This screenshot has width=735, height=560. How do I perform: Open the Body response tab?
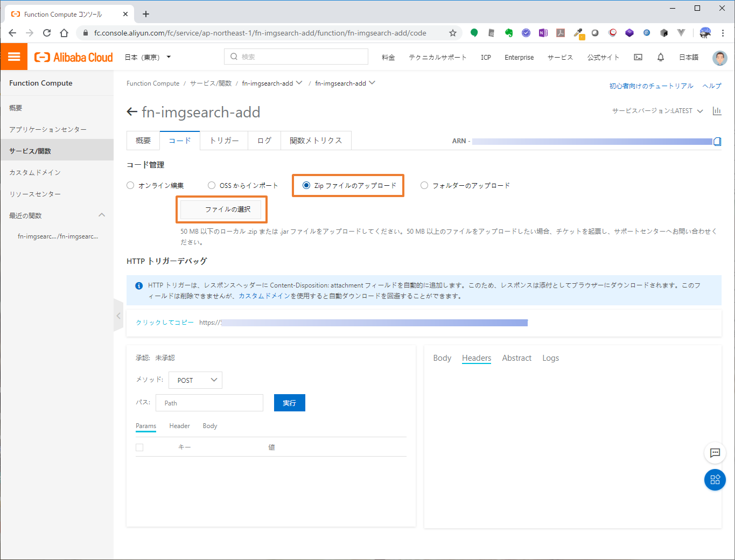[x=442, y=358]
